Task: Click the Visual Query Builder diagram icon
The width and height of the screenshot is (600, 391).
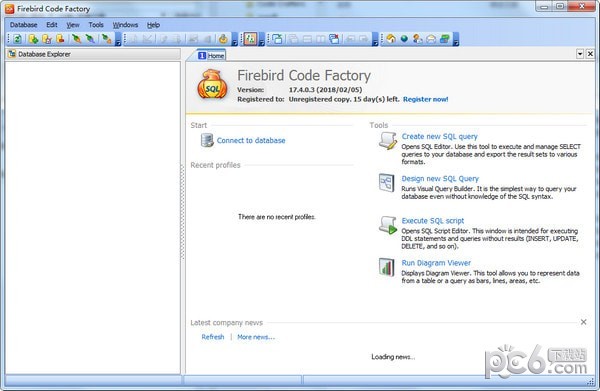Action: [x=386, y=182]
